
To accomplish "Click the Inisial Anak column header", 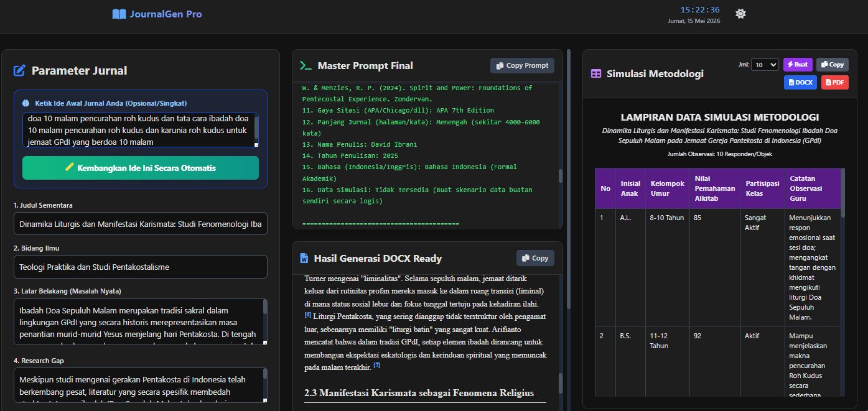I will pyautogui.click(x=630, y=188).
